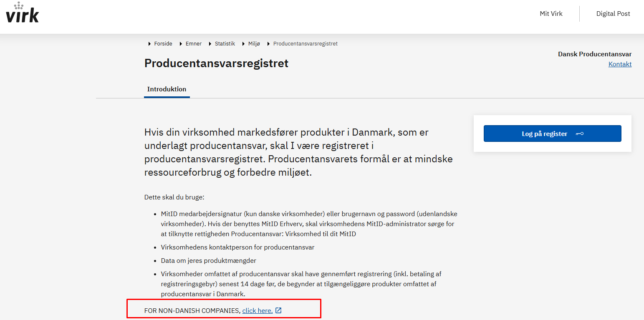This screenshot has height=320, width=644.
Task: Click the external link icon beside 'click here'
Action: [278, 310]
